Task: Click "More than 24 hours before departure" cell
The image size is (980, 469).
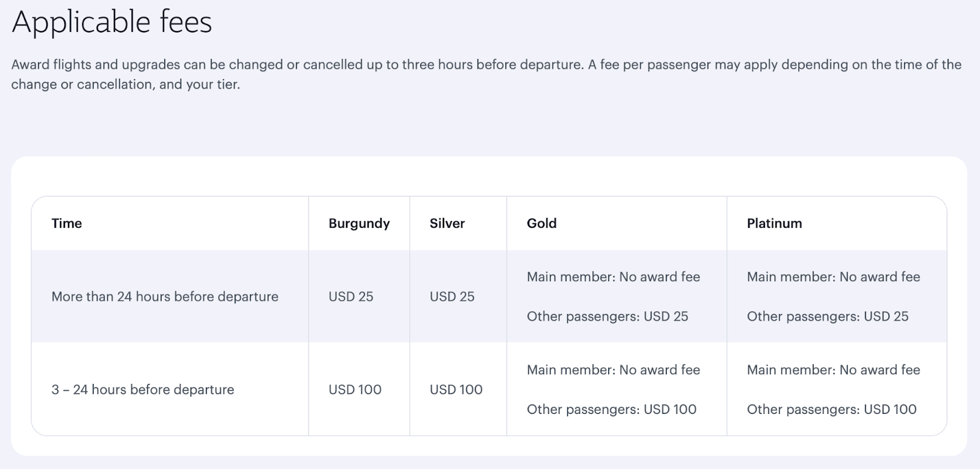Action: 165,297
